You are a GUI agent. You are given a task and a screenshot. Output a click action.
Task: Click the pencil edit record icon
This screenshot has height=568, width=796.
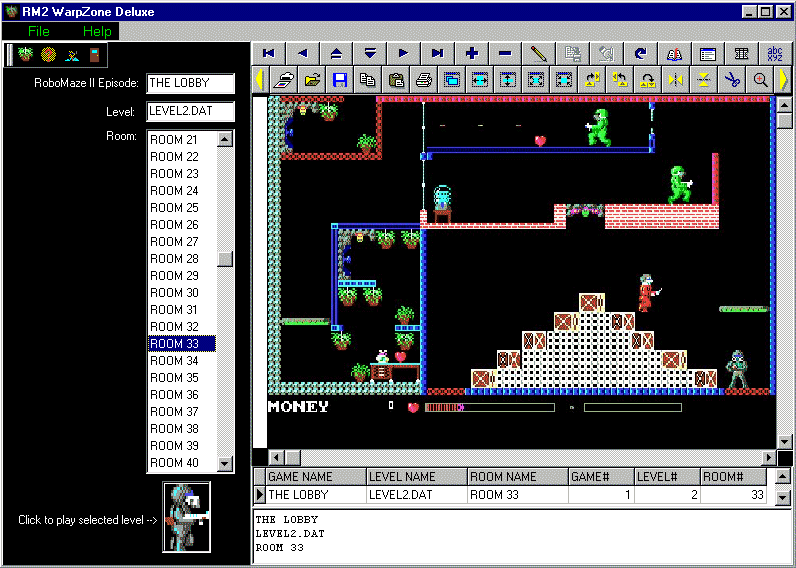539,53
